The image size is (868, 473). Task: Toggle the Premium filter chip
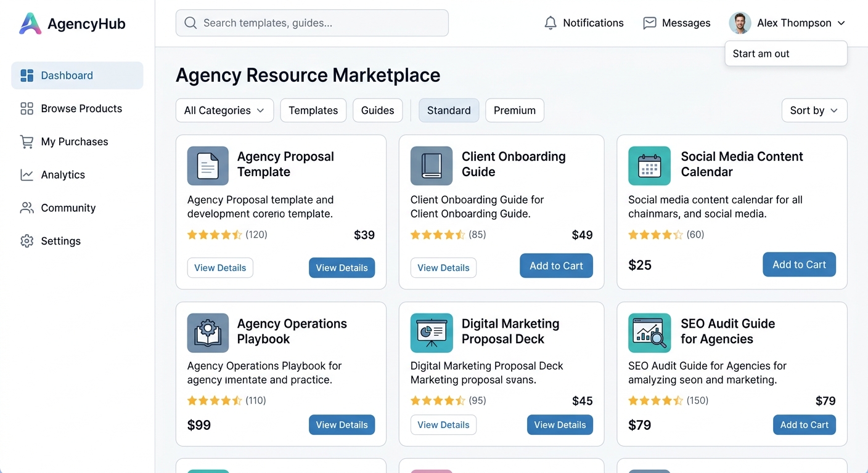click(x=515, y=110)
